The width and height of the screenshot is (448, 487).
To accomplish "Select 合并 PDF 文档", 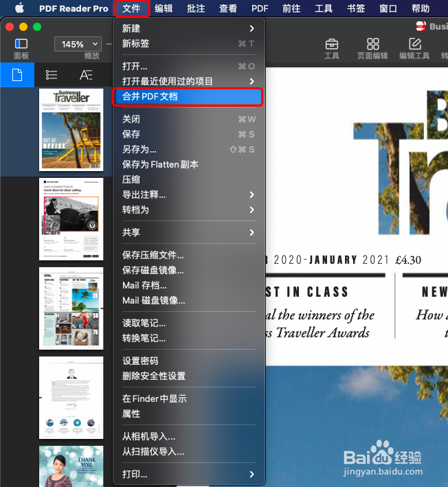I will click(x=188, y=97).
